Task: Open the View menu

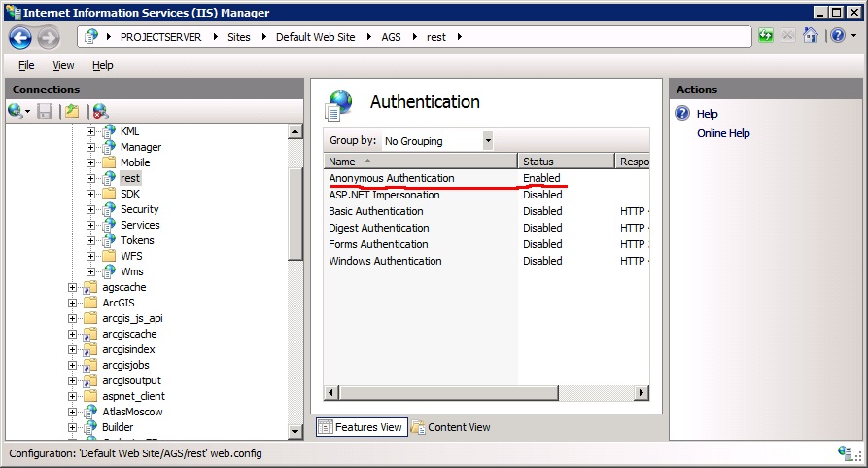Action: (63, 65)
